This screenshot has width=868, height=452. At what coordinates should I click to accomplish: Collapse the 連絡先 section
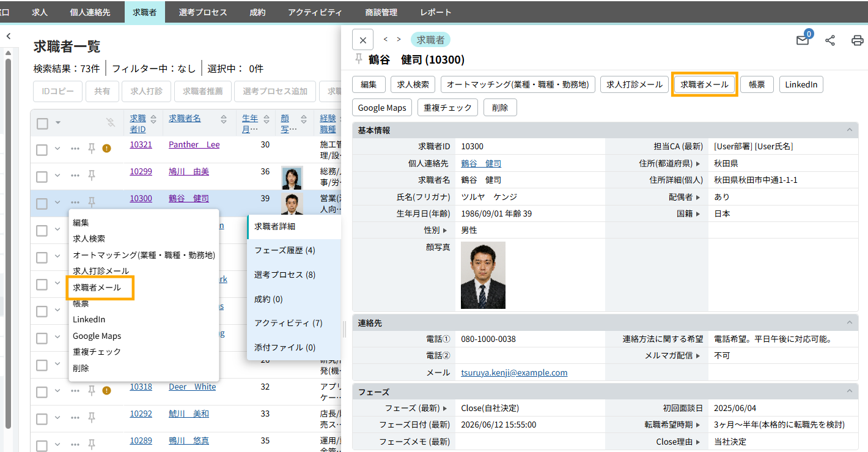(848, 322)
